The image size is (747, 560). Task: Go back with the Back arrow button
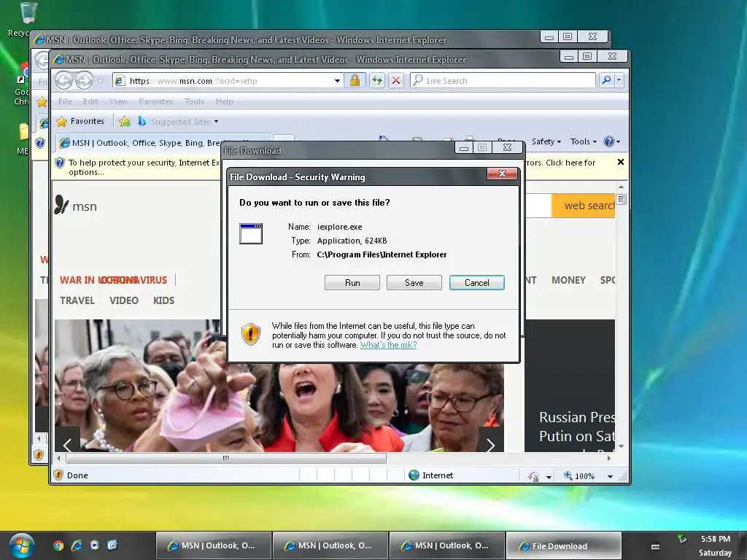click(x=64, y=80)
